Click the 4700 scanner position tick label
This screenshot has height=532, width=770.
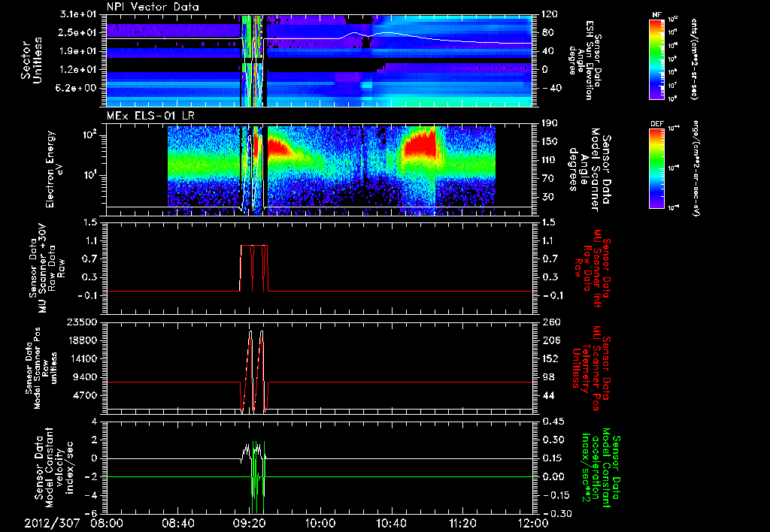(84, 395)
